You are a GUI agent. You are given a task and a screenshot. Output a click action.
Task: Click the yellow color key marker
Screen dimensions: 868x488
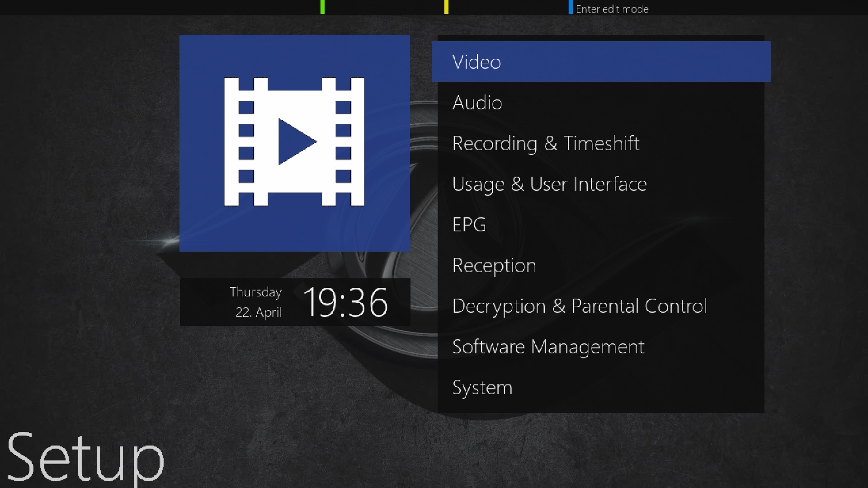pyautogui.click(x=446, y=7)
